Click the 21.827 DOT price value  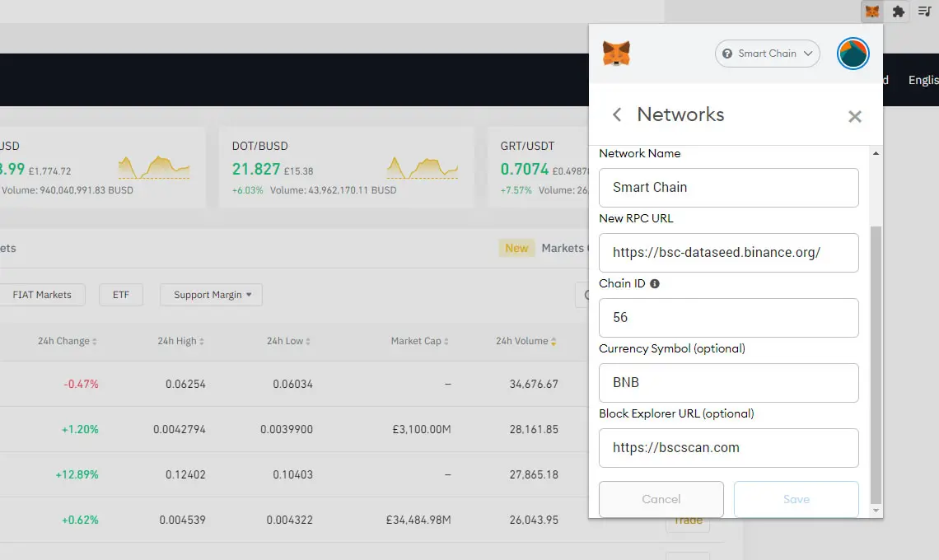(x=255, y=170)
